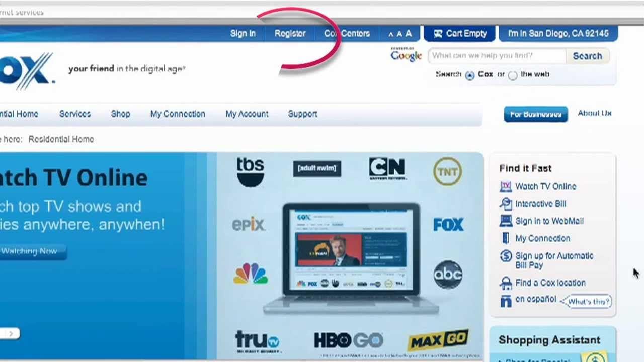Click the Cox Centers link
This screenshot has width=644, height=362.
click(347, 33)
